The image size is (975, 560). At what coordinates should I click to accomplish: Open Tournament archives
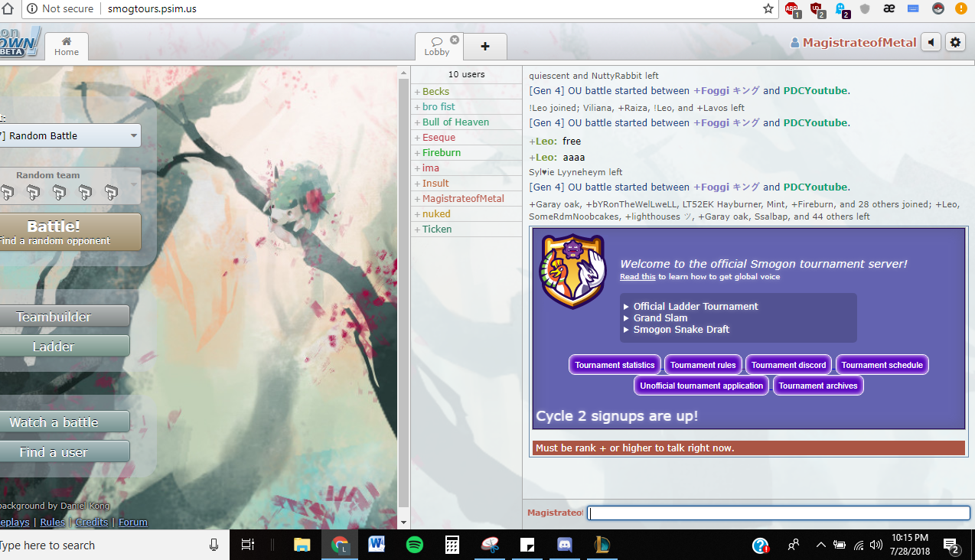[x=818, y=386]
